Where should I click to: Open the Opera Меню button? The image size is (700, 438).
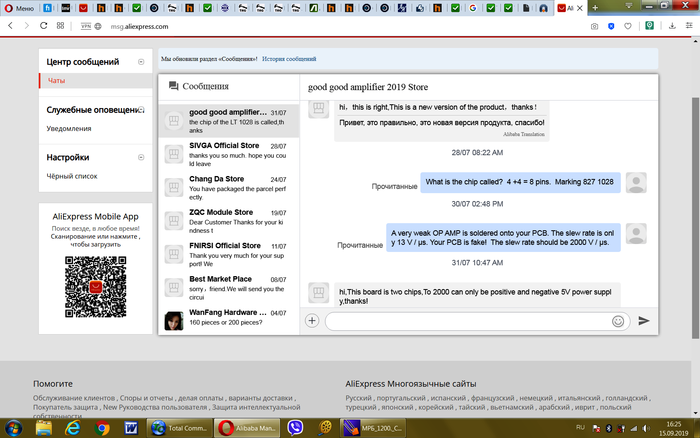coord(19,8)
